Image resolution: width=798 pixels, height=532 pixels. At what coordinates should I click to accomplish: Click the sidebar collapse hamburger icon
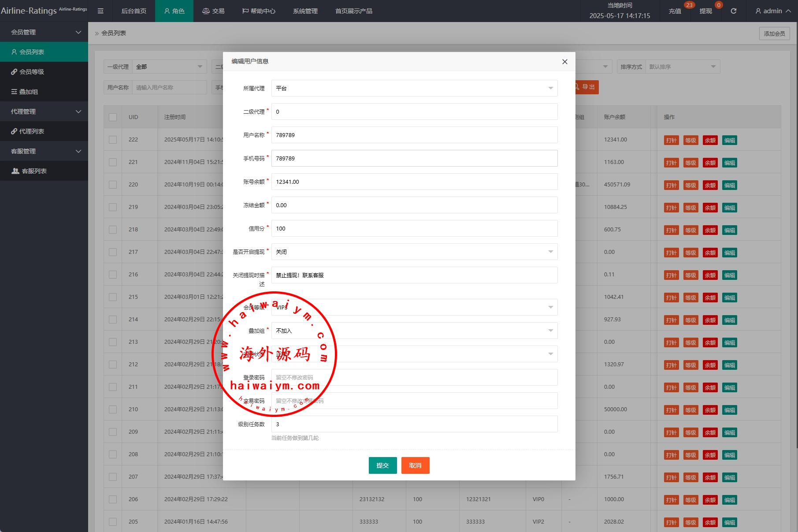[100, 11]
